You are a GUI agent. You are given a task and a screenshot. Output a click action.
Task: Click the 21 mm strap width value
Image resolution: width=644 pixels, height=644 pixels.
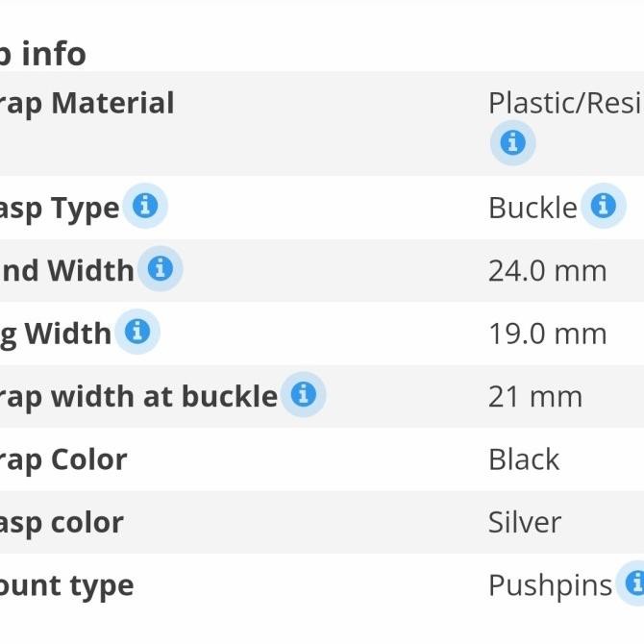click(x=534, y=396)
